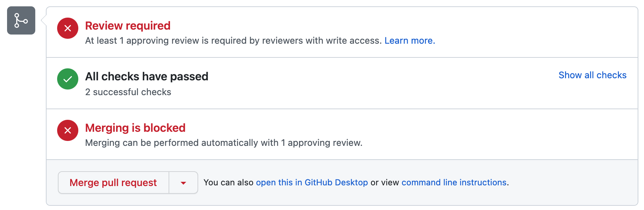Open the merge method dropdown arrow
644x210 pixels.
tap(183, 183)
